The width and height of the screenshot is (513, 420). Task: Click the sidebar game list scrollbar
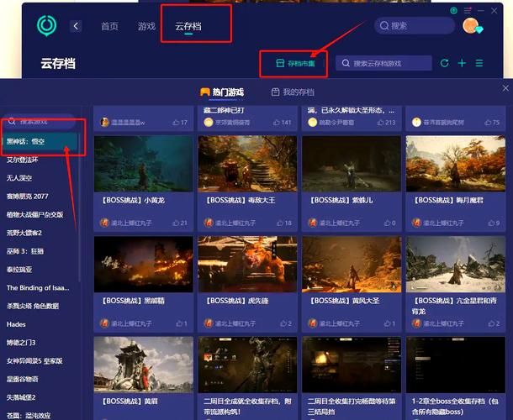(x=80, y=209)
